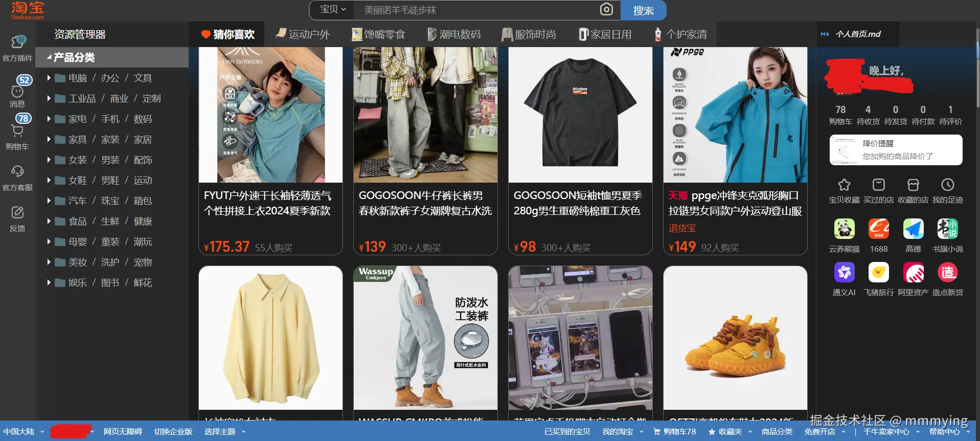The image size is (980, 441).
Task: Launch 高德 app icon
Action: tap(913, 229)
